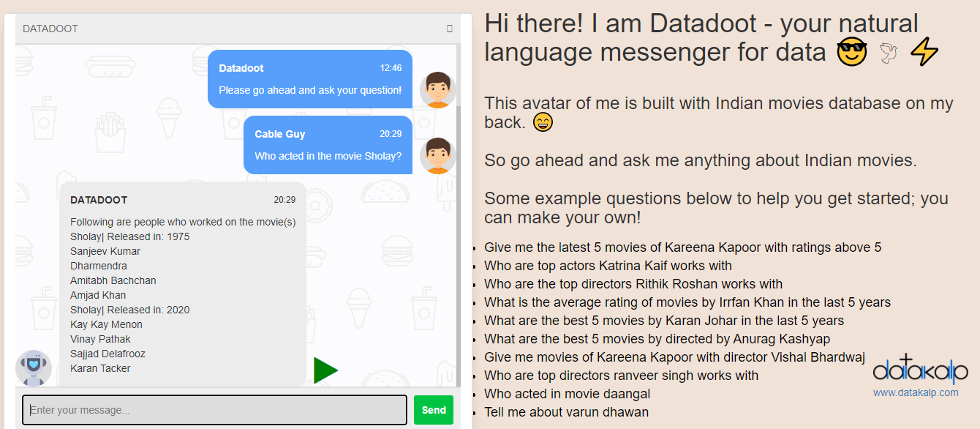980x429 pixels.
Task: Click 'Amjad Khan' in the reply
Action: point(98,295)
